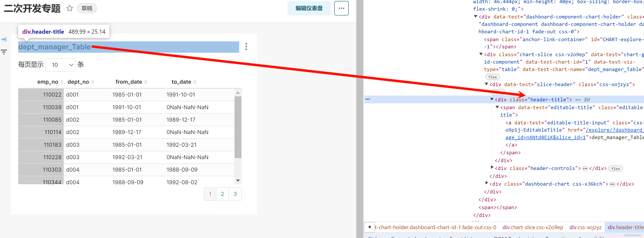
Task: Select page 2 pagination button
Action: [x=222, y=193]
